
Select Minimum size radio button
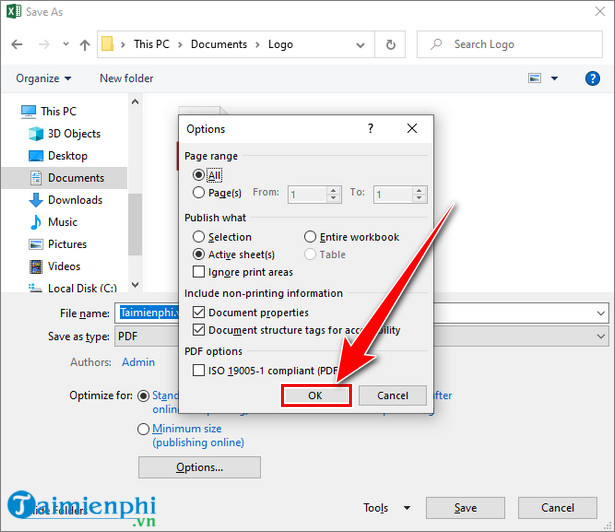pyautogui.click(x=143, y=429)
